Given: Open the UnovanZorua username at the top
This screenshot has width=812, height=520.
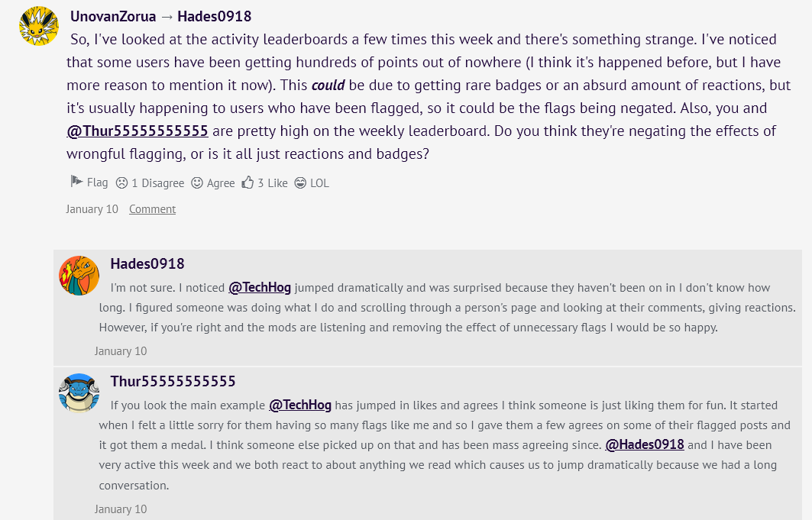Looking at the screenshot, I should 112,16.
